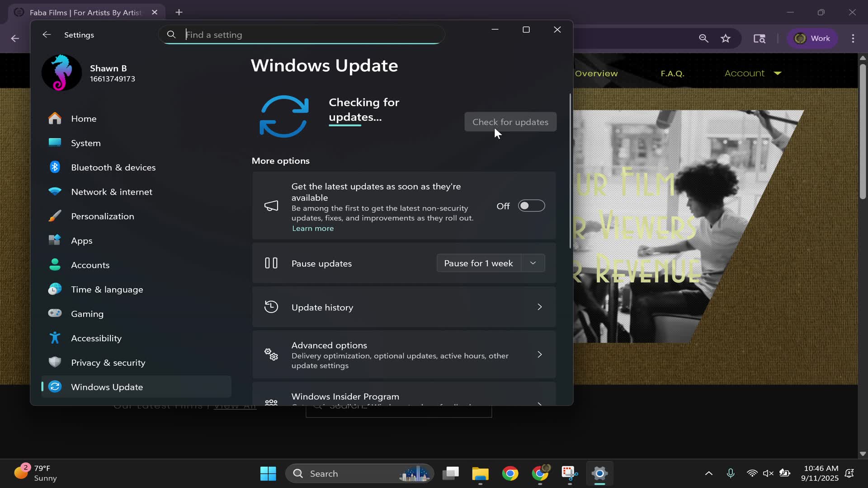The width and height of the screenshot is (868, 488).
Task: Click the Privacy & security shield icon
Action: click(55, 362)
